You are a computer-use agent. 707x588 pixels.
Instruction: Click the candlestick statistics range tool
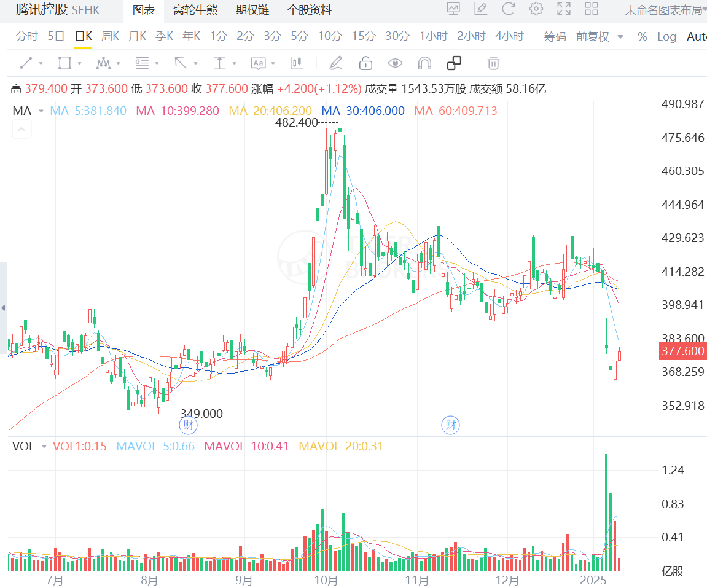pos(296,63)
